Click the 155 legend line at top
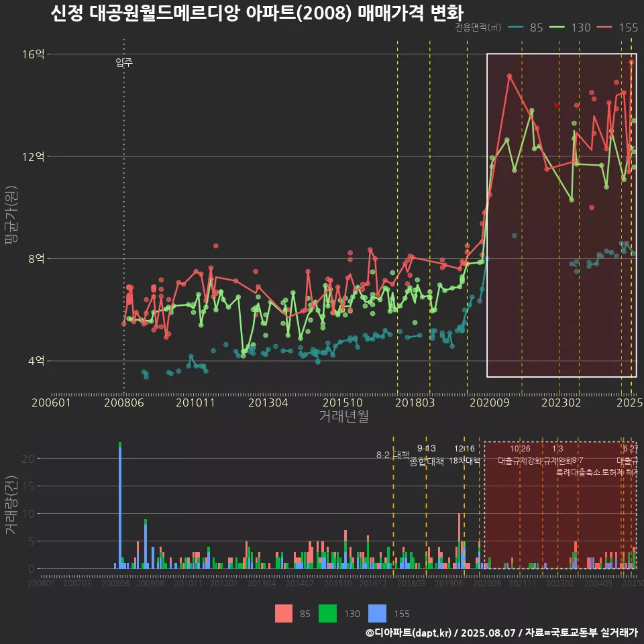Image resolution: width=644 pixels, height=644 pixels. coord(604,28)
